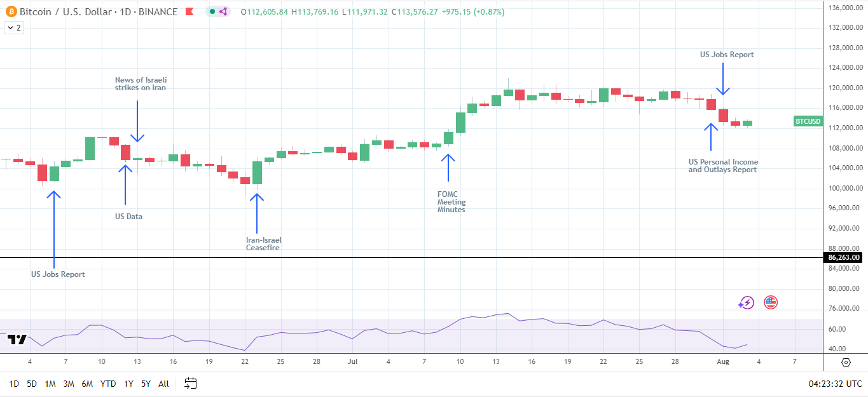
Task: Select the 'Iran-Israel Ceasefire' annotation
Action: 263,244
